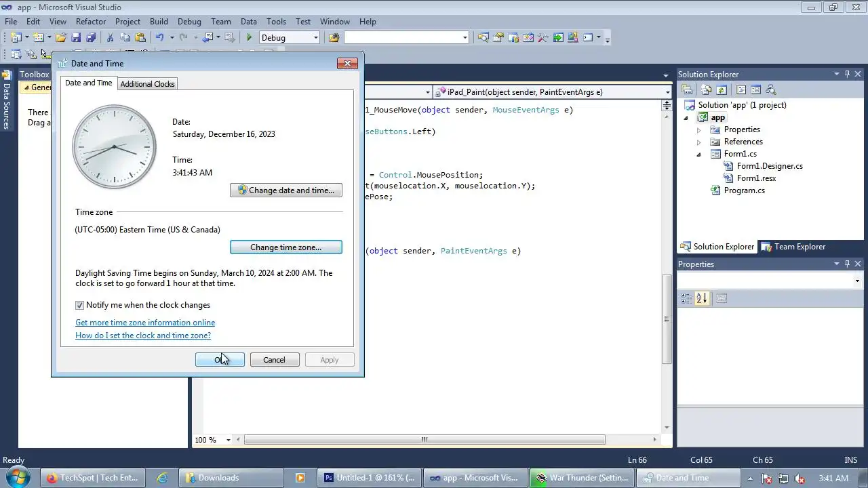Image resolution: width=868 pixels, height=488 pixels.
Task: Click the Windows Start button
Action: pyautogui.click(x=17, y=478)
